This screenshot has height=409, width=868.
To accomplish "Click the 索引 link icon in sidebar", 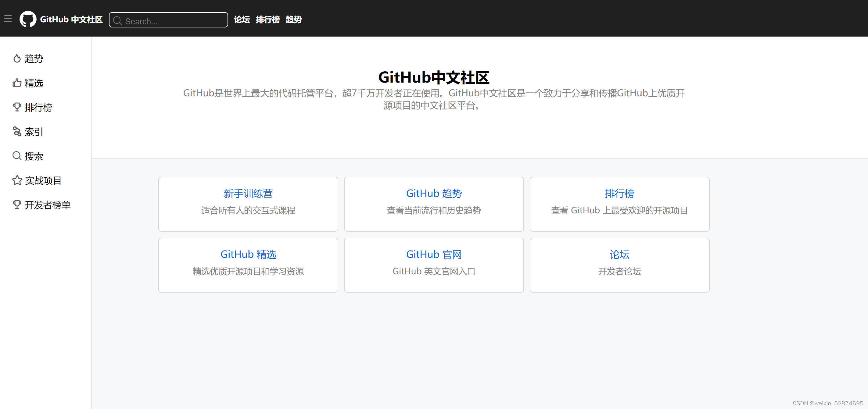I will click(17, 132).
